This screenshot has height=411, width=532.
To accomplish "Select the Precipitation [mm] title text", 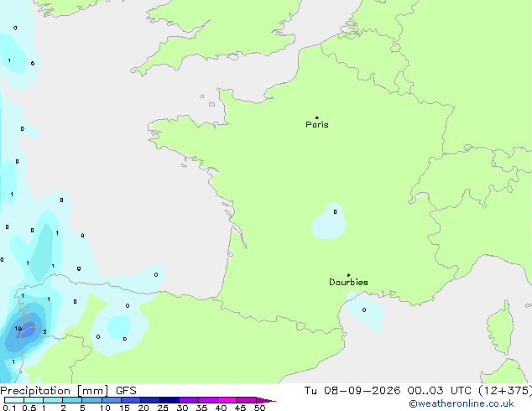I will 55,391.
